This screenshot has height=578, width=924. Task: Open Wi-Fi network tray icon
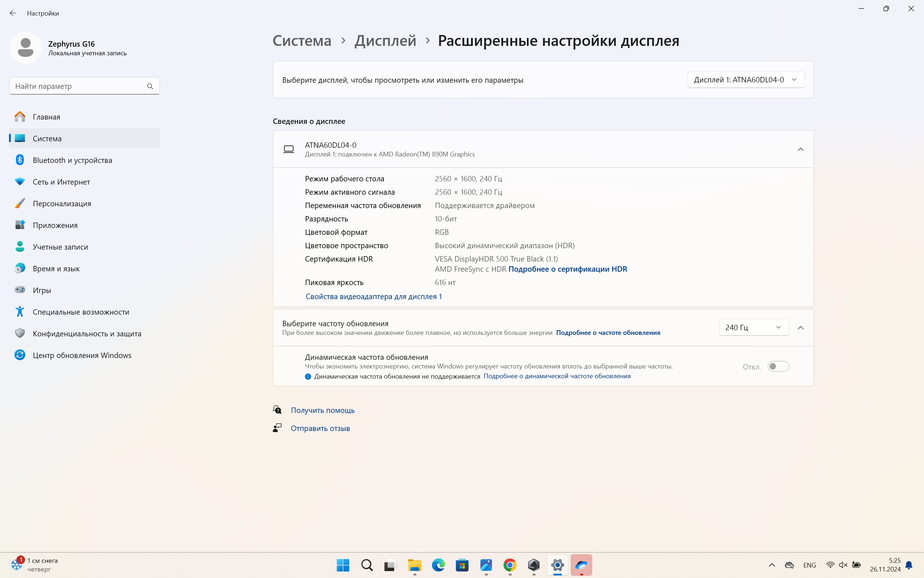pos(830,565)
